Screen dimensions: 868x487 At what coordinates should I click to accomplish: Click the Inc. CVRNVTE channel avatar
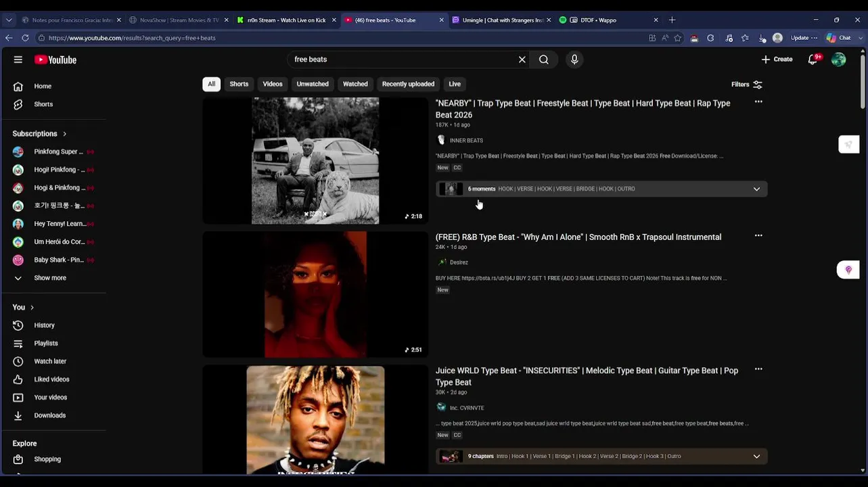tap(441, 407)
